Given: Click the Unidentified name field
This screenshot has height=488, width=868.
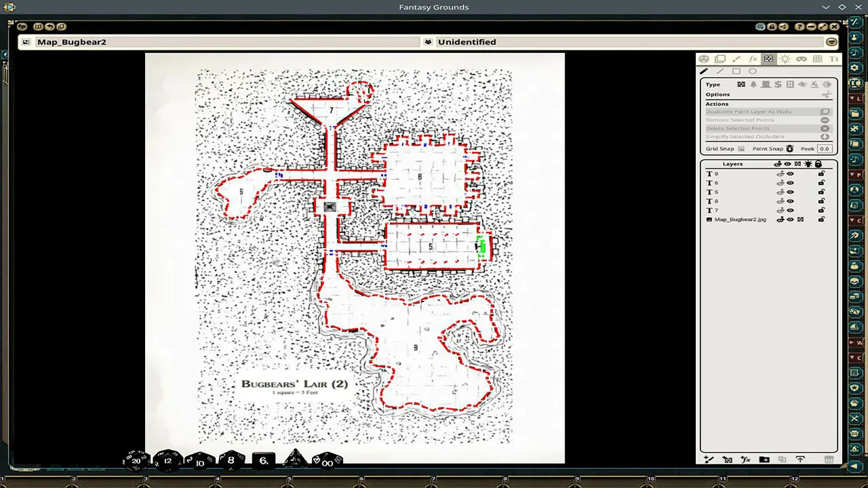Looking at the screenshot, I should 629,42.
